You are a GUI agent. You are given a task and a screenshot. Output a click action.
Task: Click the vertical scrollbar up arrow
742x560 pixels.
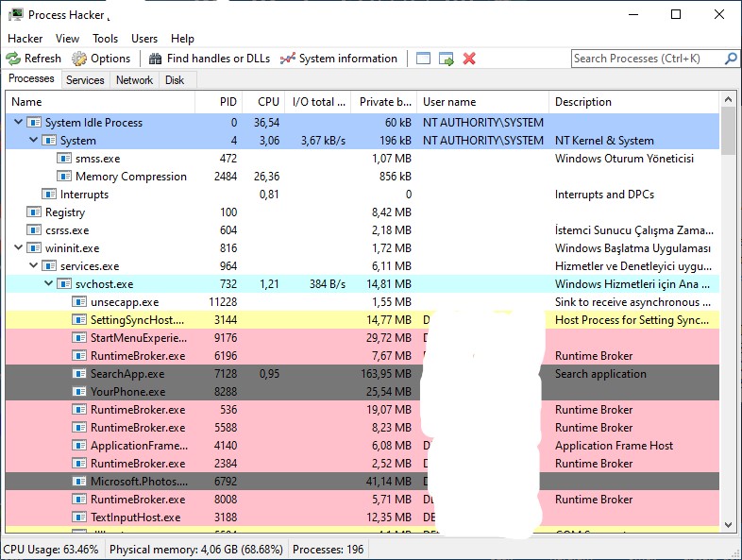click(728, 100)
